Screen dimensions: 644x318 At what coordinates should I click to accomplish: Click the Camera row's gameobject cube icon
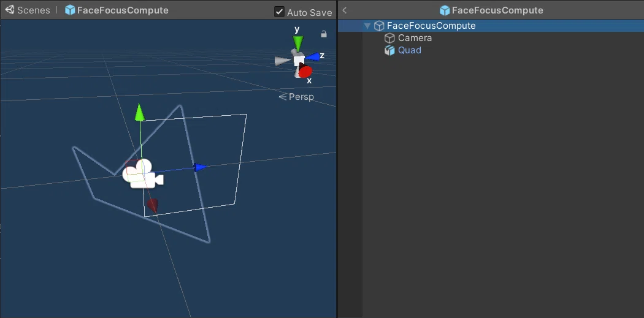tap(389, 38)
